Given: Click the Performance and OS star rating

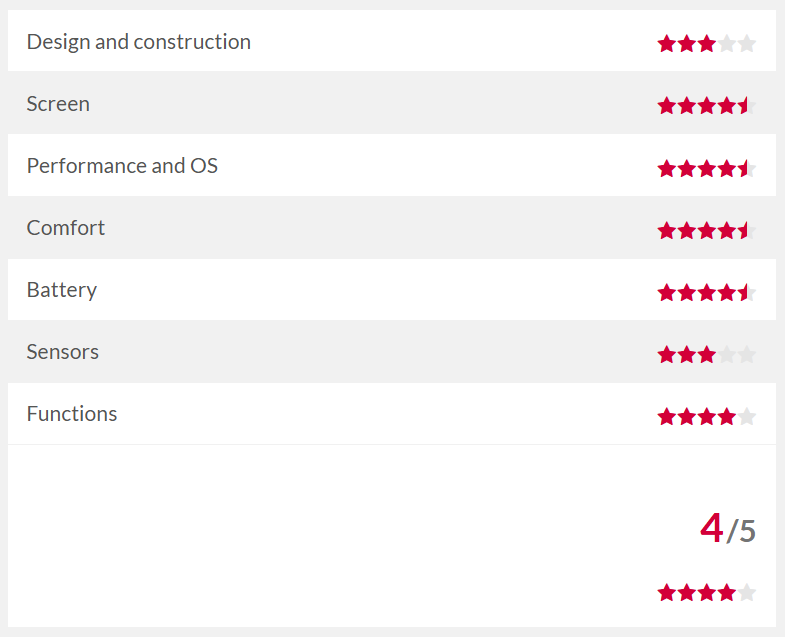Looking at the screenshot, I should [x=706, y=168].
